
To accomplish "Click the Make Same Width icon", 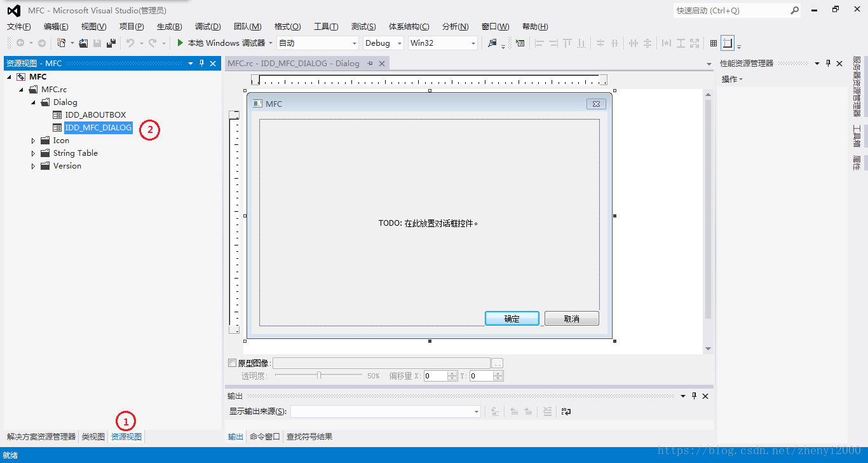I will point(666,43).
